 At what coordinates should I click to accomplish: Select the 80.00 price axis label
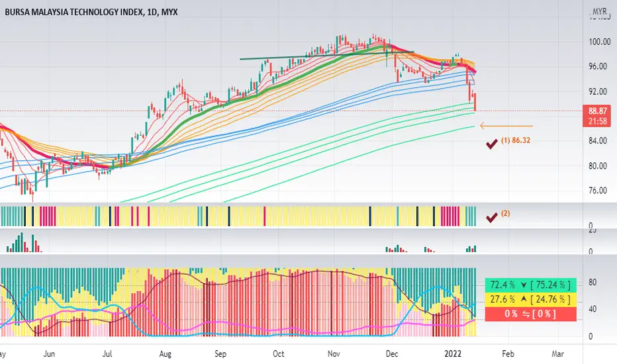pyautogui.click(x=597, y=166)
